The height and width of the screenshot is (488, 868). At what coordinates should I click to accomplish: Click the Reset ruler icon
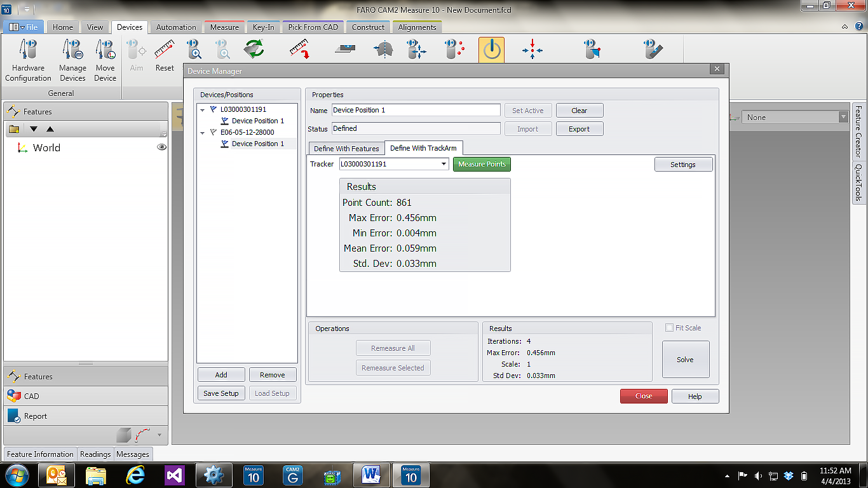[x=165, y=50]
